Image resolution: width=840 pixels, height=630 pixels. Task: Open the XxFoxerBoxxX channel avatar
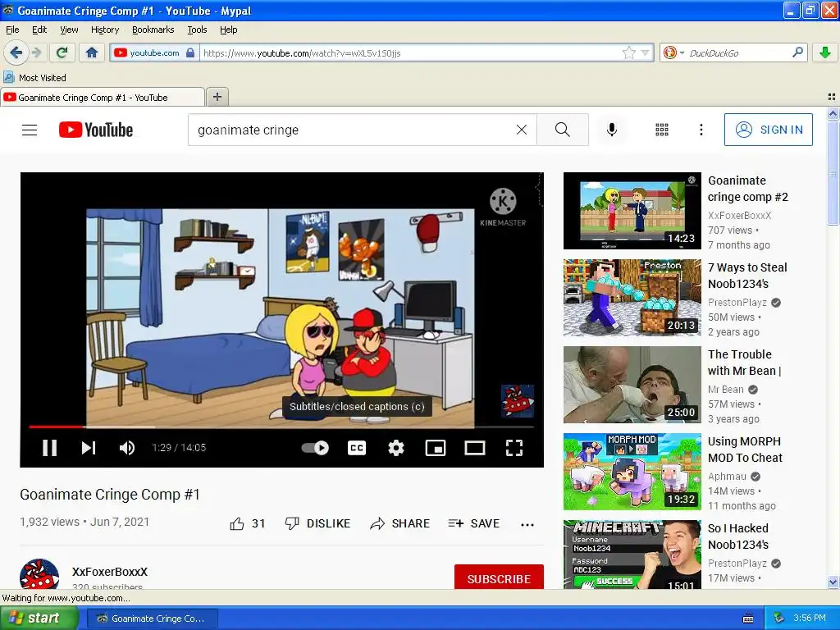point(39,573)
